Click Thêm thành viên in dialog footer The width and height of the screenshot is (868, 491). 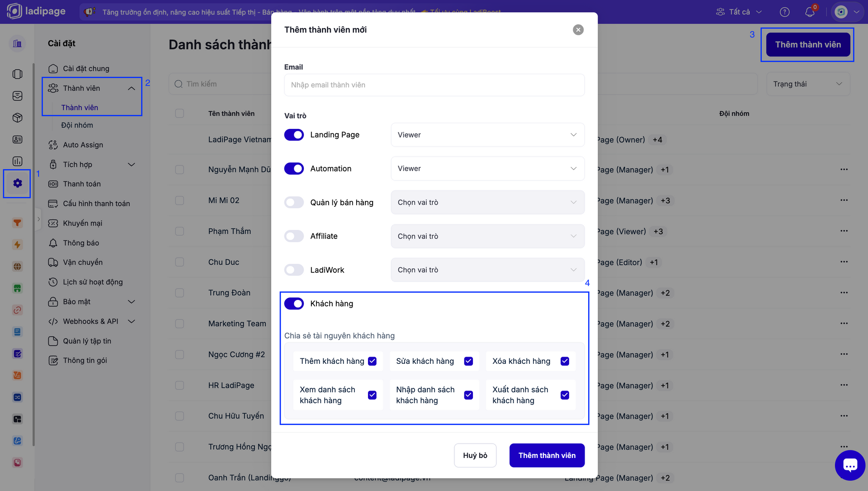tap(547, 455)
